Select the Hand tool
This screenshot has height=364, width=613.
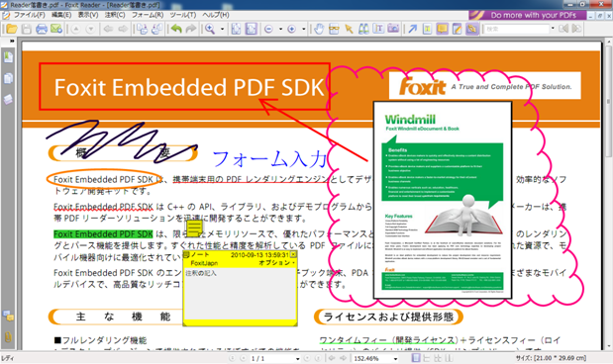pyautogui.click(x=319, y=29)
